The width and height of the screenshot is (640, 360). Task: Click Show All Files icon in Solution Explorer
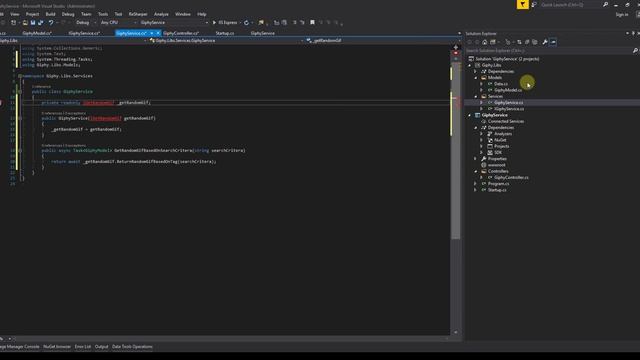(x=535, y=42)
